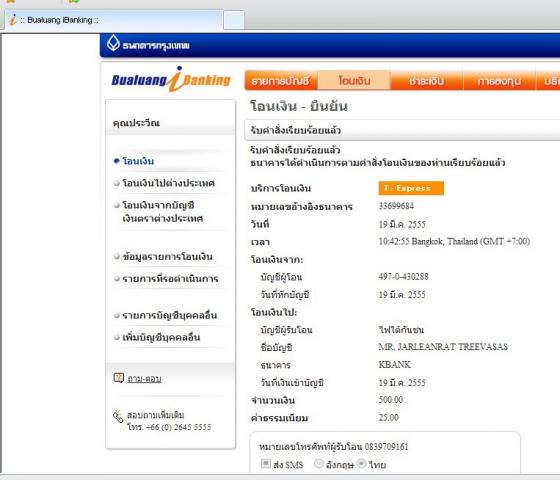Screen dimensions: 560x480
Task: Click sender account 497-0-430288
Action: pyautogui.click(x=404, y=276)
